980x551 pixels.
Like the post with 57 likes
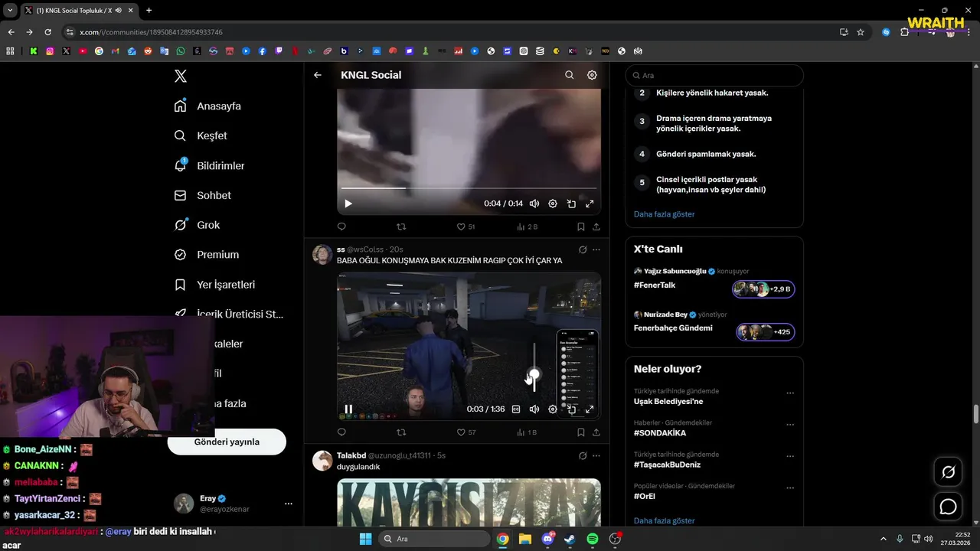[461, 432]
